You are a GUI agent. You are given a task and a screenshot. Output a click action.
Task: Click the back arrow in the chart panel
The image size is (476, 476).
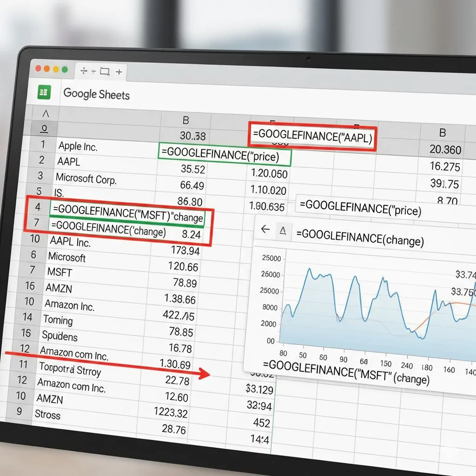[265, 229]
